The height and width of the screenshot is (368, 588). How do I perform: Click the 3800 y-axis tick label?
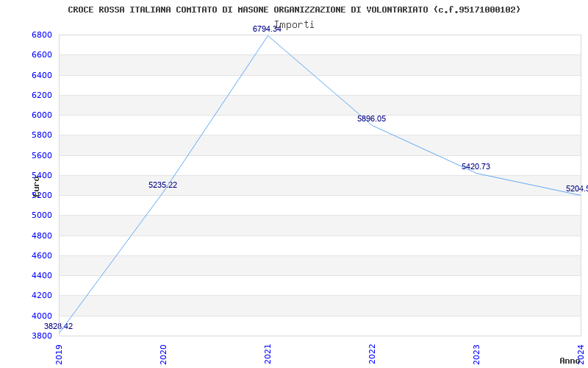pyautogui.click(x=42, y=336)
